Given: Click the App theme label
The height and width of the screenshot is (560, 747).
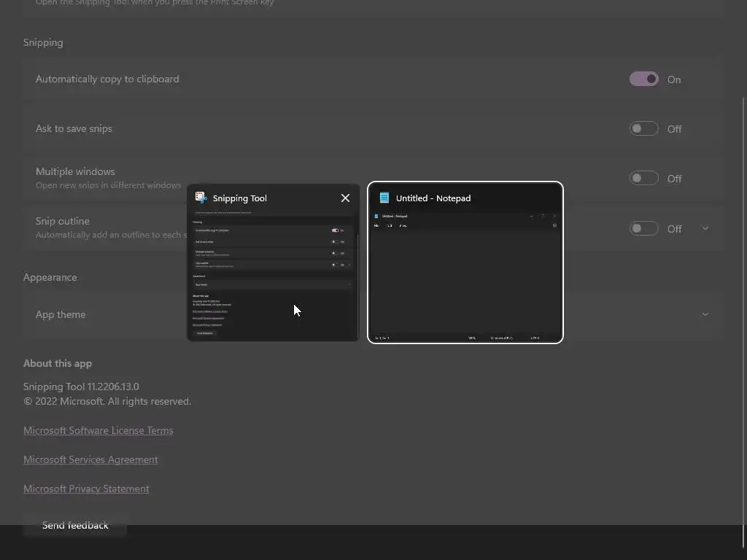Looking at the screenshot, I should 61,314.
